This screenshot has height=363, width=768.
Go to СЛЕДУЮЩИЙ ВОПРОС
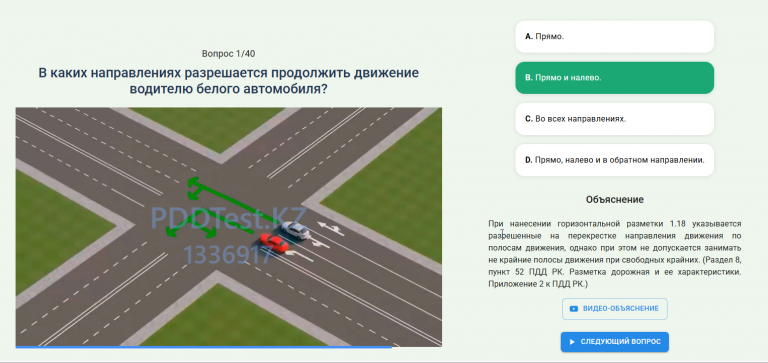[614, 342]
